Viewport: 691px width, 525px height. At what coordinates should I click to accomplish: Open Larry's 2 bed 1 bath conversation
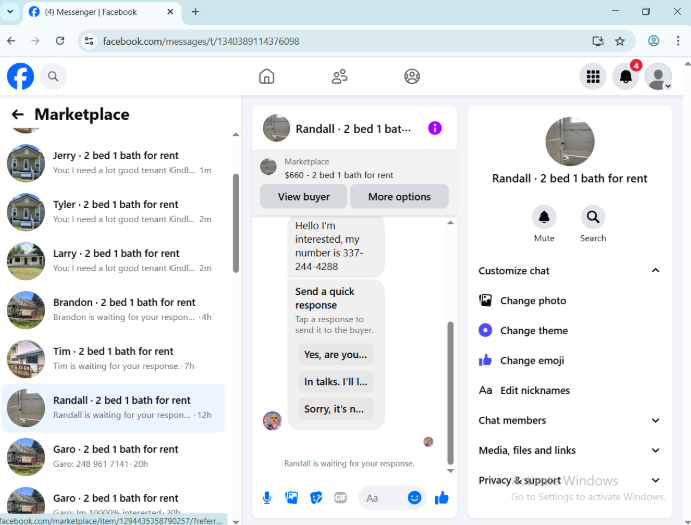113,261
